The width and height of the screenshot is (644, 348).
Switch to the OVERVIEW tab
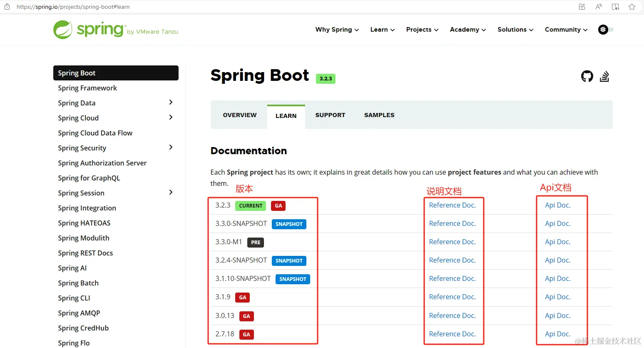(240, 115)
